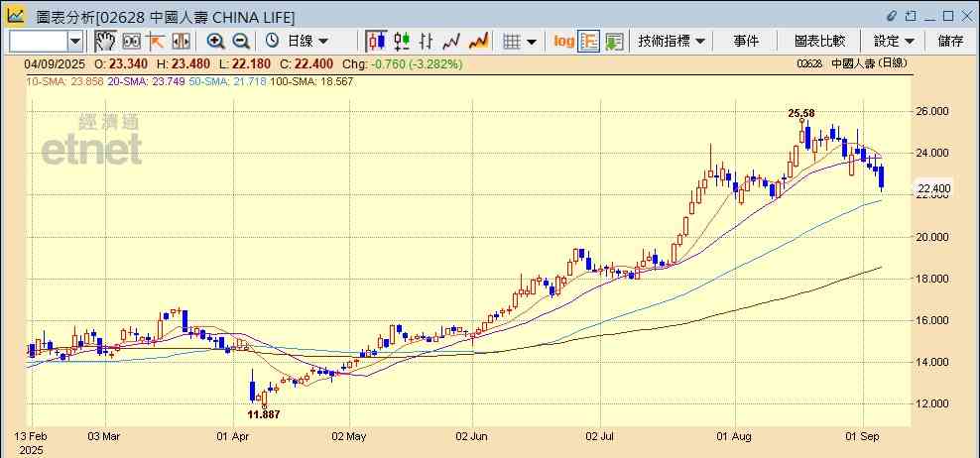Click the O: 23.340 open price value
980x458 pixels.
pos(121,63)
